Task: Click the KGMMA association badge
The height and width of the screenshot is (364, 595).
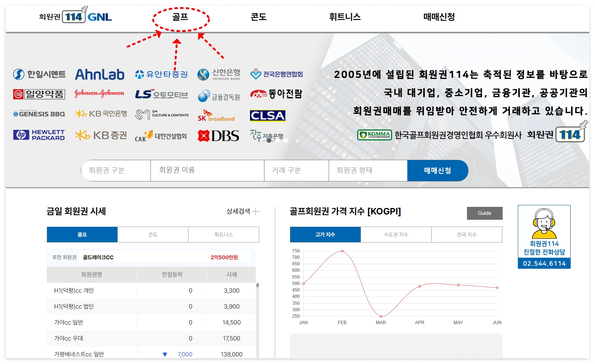Action: point(375,135)
